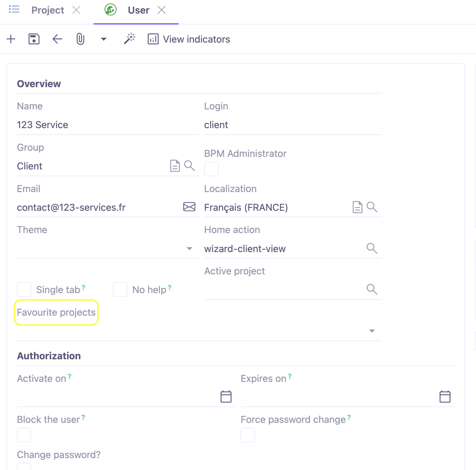Image resolution: width=476 pixels, height=470 pixels.
Task: Enable the BPM Administrator checkbox
Action: click(212, 169)
